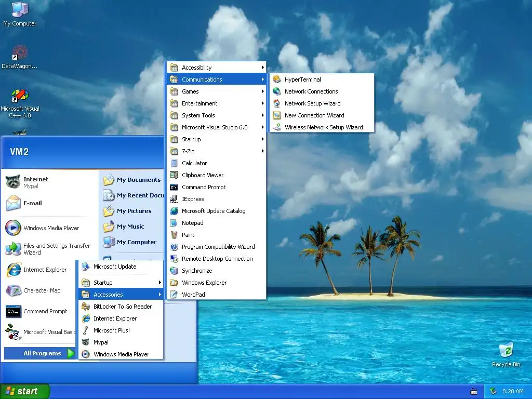The image size is (532, 399).
Task: Open Microsoft Update in All Programs
Action: coord(121,267)
